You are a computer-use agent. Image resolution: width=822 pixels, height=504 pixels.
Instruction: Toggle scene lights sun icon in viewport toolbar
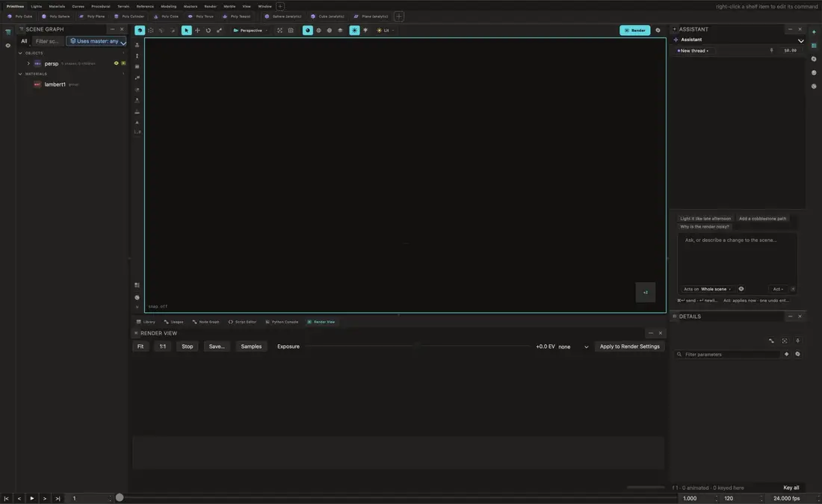pyautogui.click(x=354, y=31)
